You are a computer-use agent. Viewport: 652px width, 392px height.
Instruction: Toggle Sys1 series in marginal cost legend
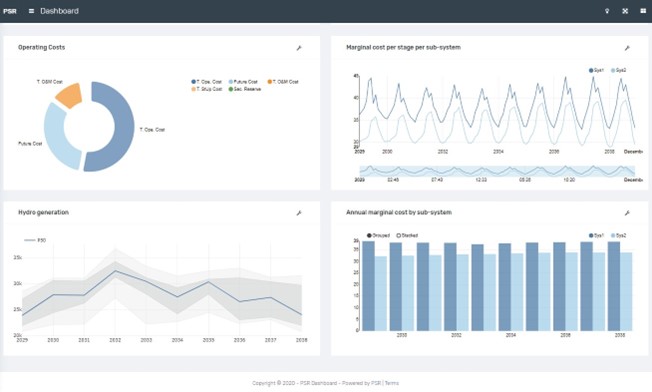pyautogui.click(x=596, y=70)
